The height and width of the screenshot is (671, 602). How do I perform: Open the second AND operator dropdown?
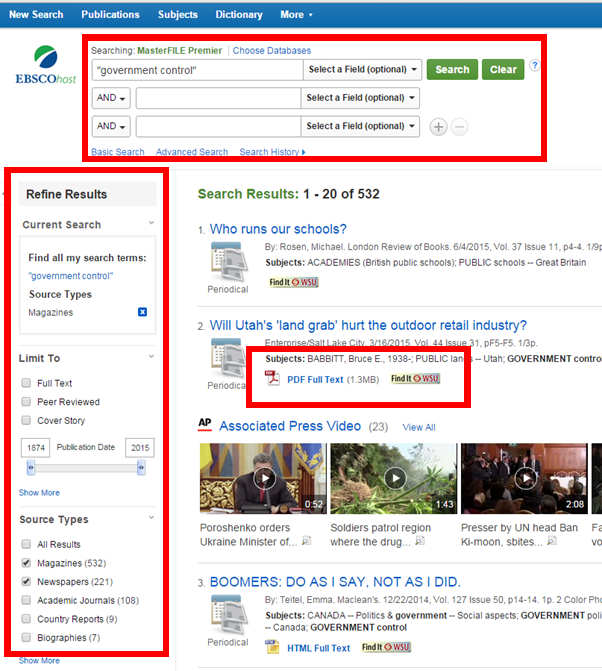[111, 126]
